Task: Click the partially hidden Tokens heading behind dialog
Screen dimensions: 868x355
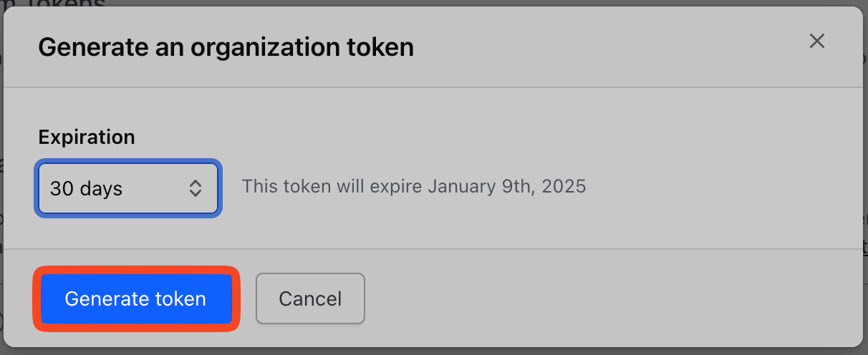Action: (x=72, y=4)
